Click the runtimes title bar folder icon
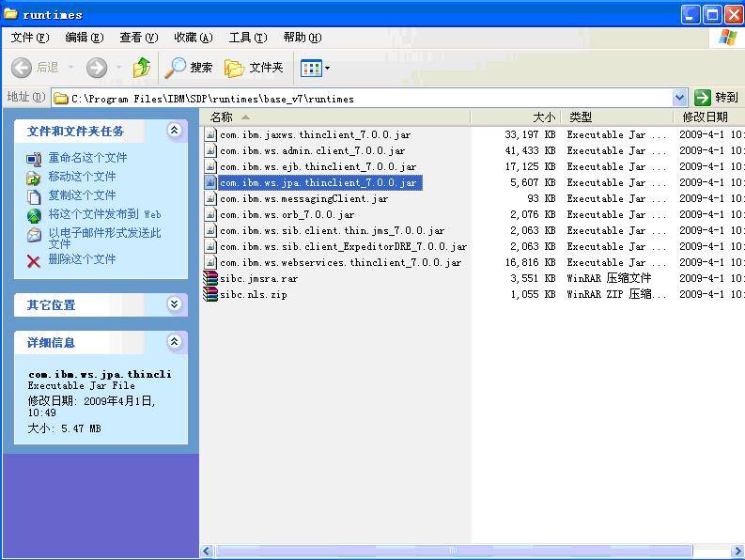The width and height of the screenshot is (745, 560). pos(11,14)
